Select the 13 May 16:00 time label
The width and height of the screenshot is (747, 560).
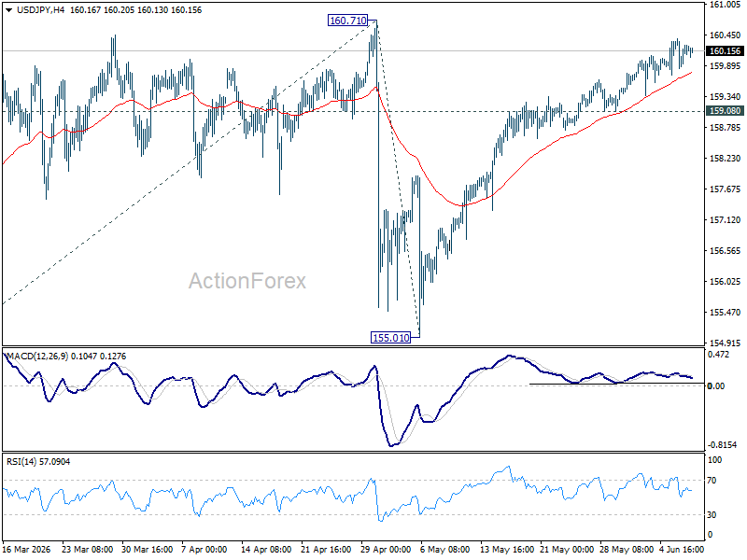click(x=507, y=550)
